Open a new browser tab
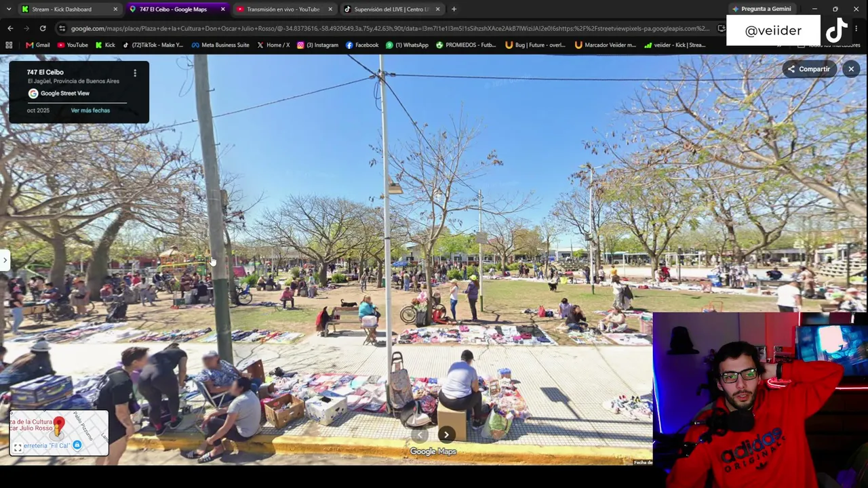Image resolution: width=868 pixels, height=488 pixels. click(x=454, y=9)
